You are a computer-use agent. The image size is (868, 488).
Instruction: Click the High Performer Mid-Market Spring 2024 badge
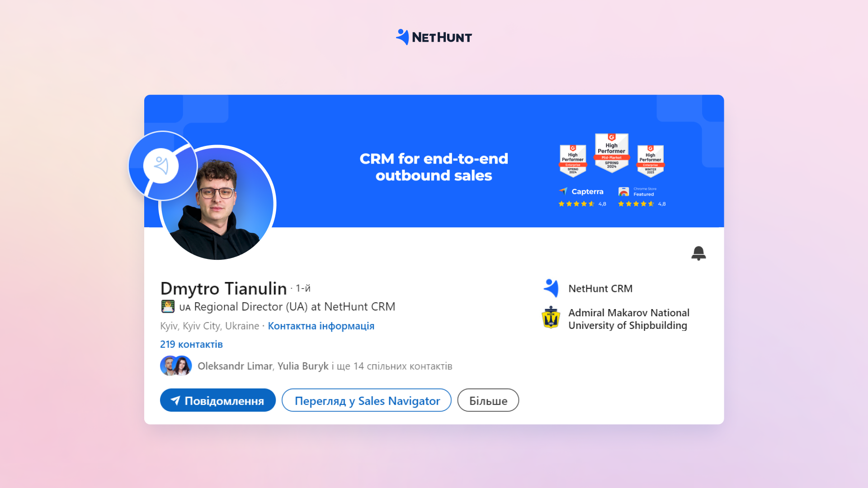pyautogui.click(x=612, y=153)
